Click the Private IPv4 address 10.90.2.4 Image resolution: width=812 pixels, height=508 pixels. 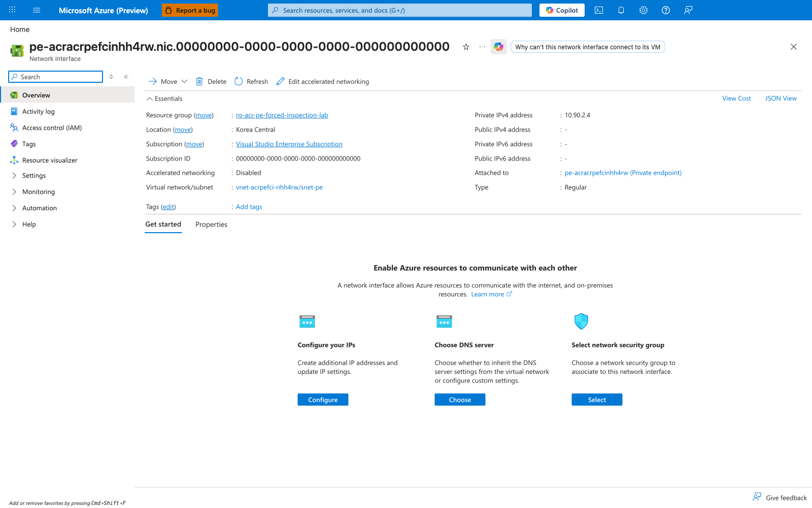(578, 115)
